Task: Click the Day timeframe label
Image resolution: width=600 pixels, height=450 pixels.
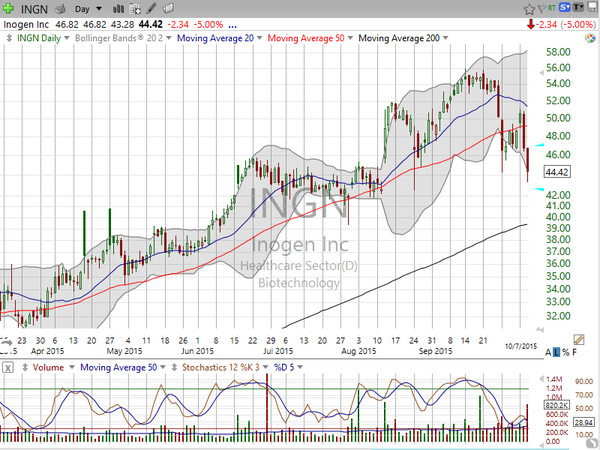Action: point(82,9)
